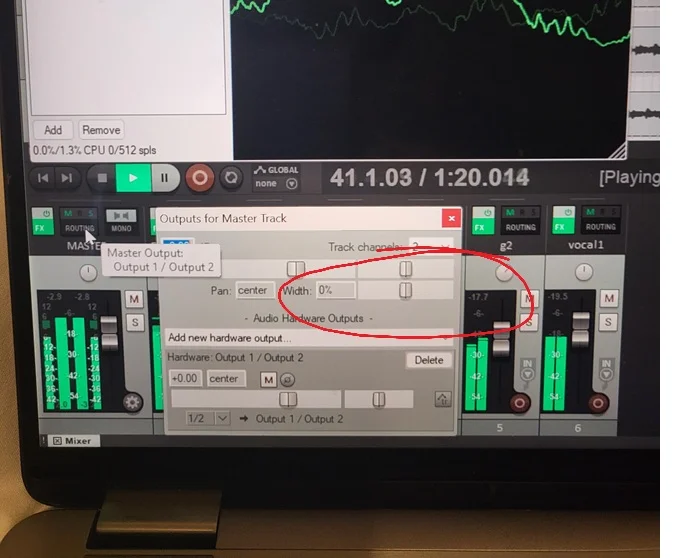Solo the g2 track with S button
Screen dimensions: 673x558
pos(530,322)
